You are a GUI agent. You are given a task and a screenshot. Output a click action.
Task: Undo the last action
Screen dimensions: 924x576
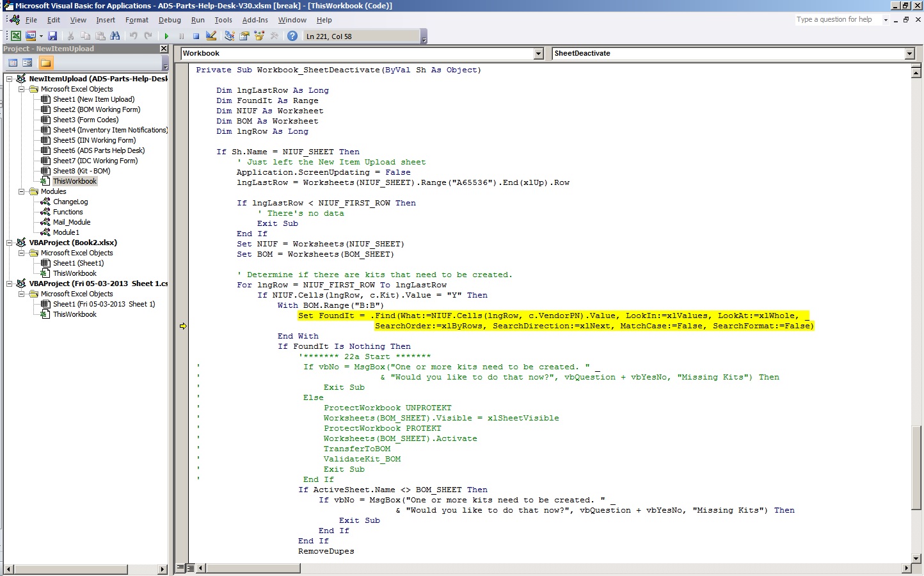(133, 36)
